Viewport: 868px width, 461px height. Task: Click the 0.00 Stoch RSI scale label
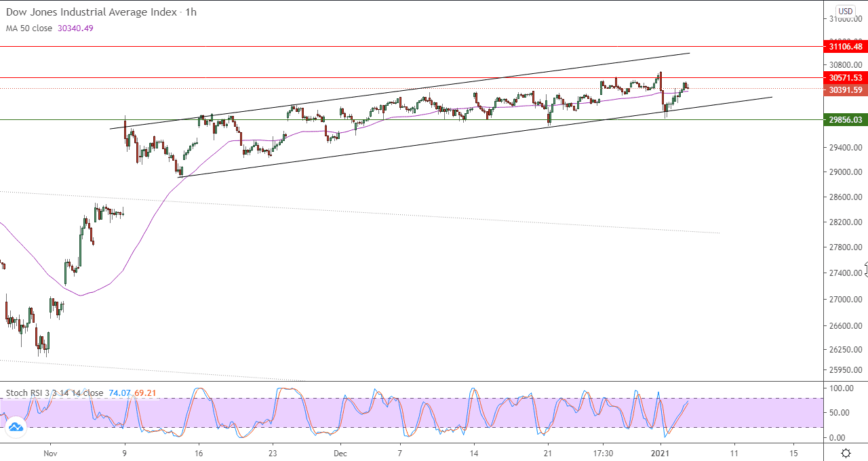837,438
